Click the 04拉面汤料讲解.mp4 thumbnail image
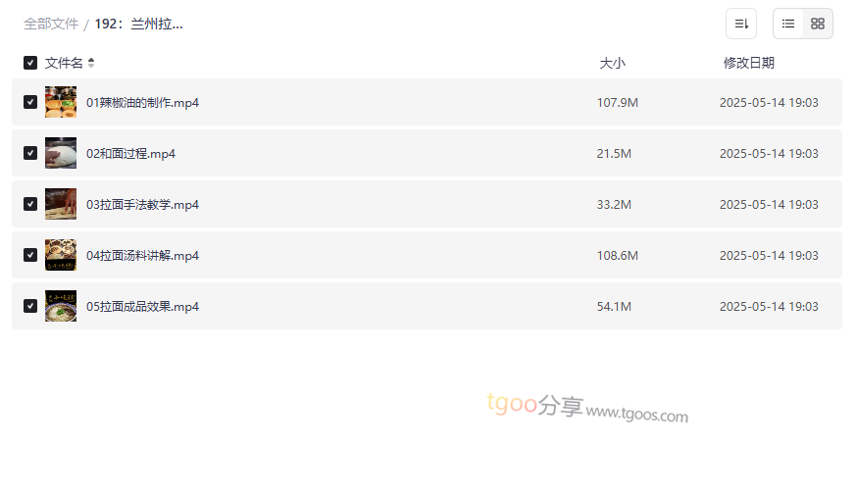This screenshot has width=857, height=504. click(61, 255)
